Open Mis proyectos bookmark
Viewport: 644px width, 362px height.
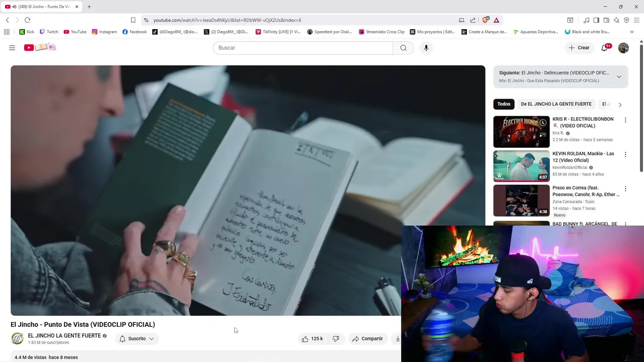[432, 32]
